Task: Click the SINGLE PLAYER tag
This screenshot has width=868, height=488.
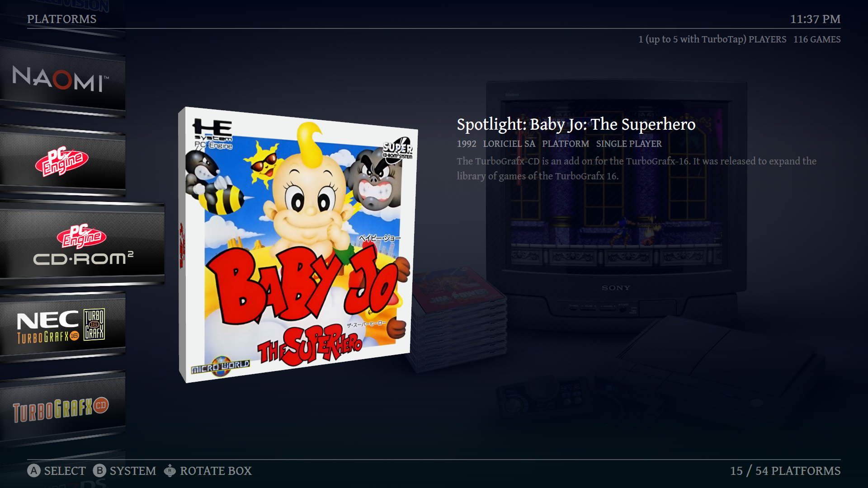Action: click(629, 144)
